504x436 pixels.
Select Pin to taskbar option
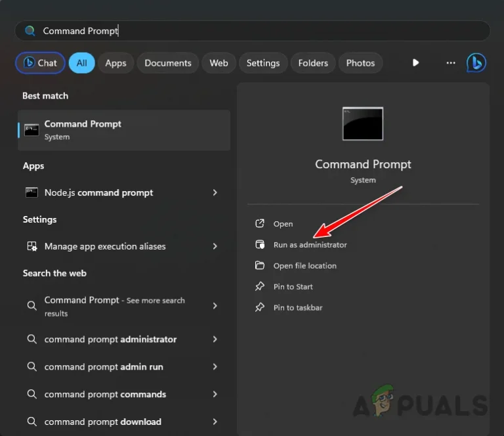coord(298,308)
